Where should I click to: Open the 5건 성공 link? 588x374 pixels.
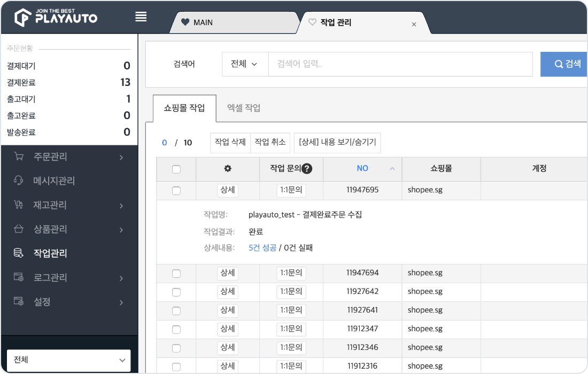pyautogui.click(x=262, y=248)
